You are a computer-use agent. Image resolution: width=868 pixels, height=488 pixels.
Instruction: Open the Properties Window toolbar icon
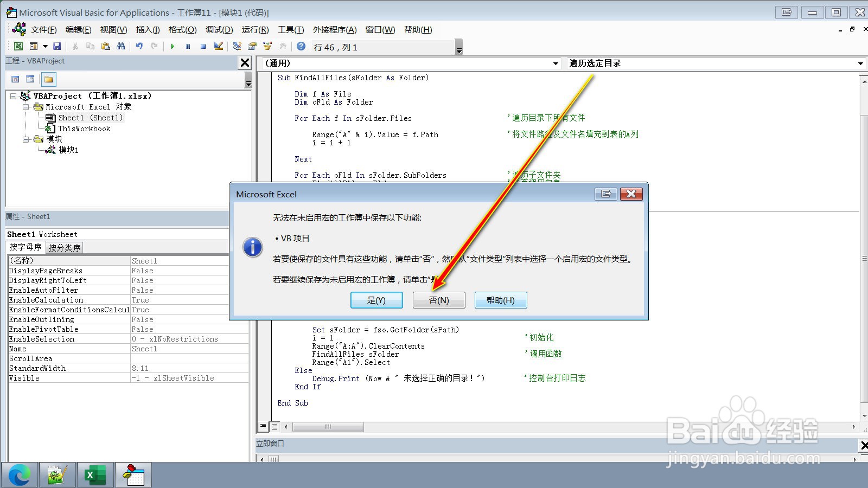point(252,47)
